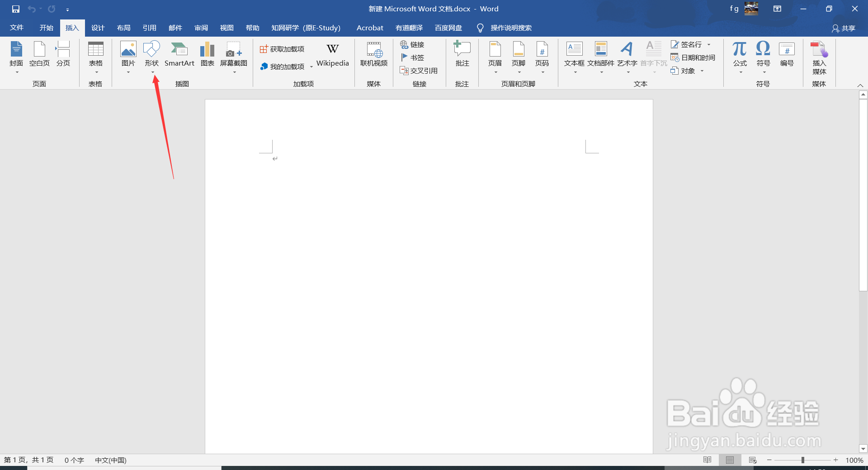Screen dimensions: 868x470
Task: Open Wikipedia add-in
Action: pyautogui.click(x=333, y=55)
